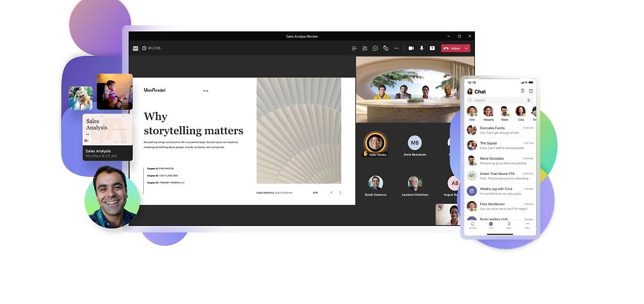Go to the next slide arrow
This screenshot has height=304, width=644.
(340, 193)
